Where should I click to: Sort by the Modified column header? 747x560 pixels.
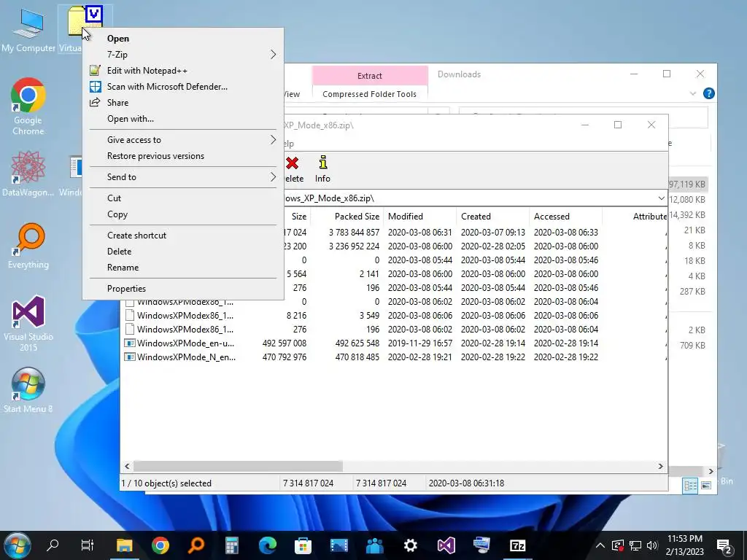(x=420, y=216)
